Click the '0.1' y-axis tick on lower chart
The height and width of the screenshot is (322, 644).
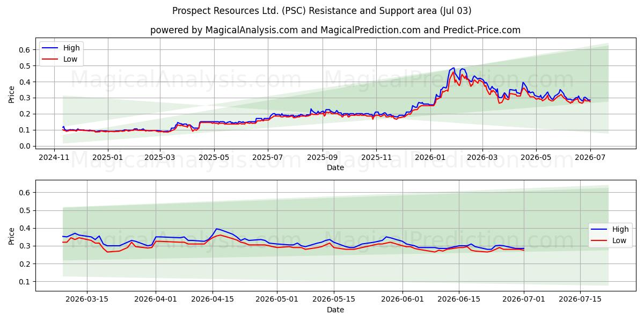click(x=25, y=282)
